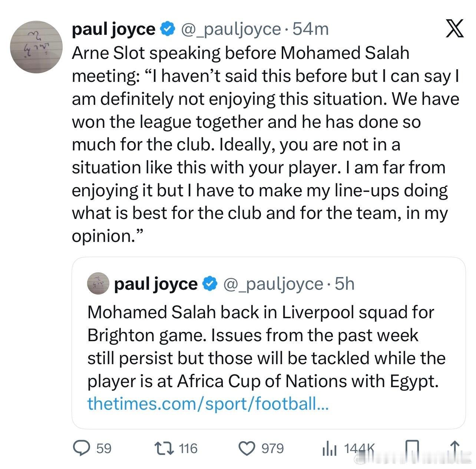Like the post with heart icon
This screenshot has width=476, height=469.
pyautogui.click(x=246, y=448)
